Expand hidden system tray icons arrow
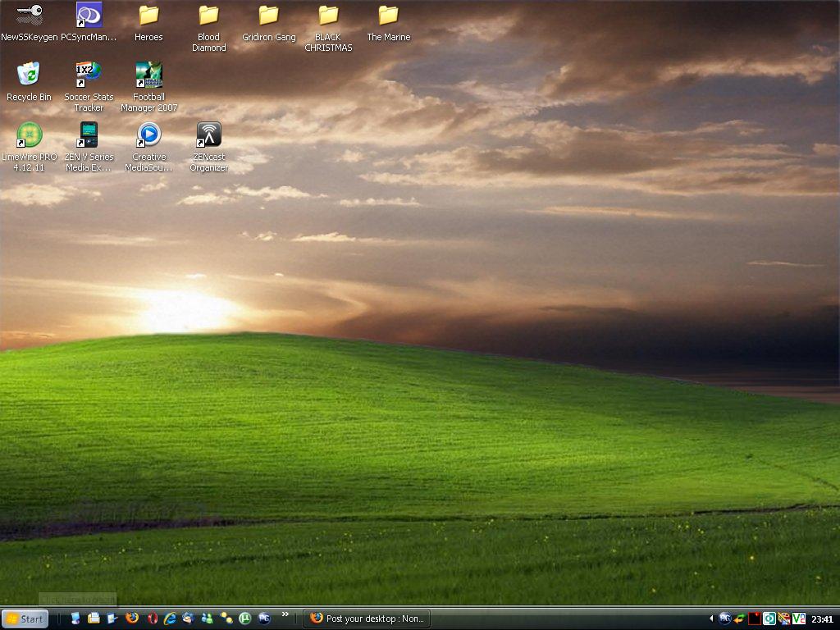Screen dimensions: 840x630 (711, 619)
